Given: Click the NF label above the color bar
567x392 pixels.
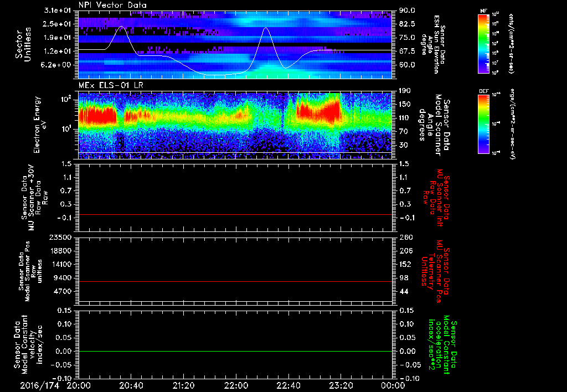Looking at the screenshot, I should [483, 11].
